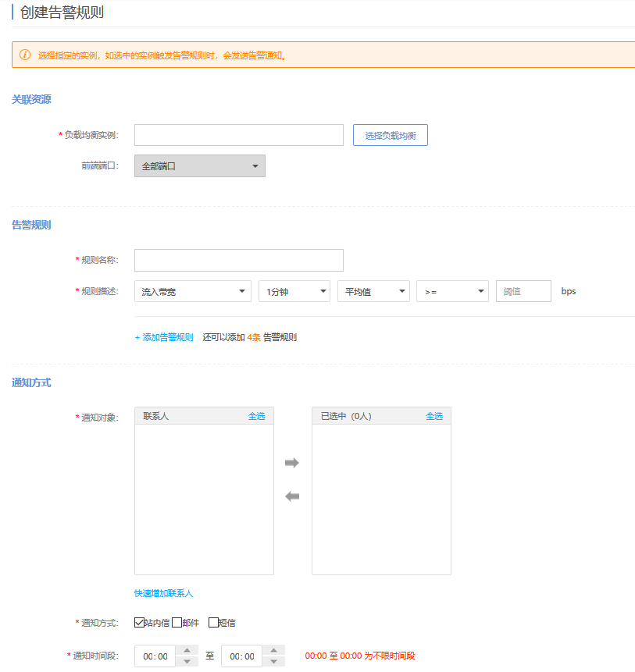
Task: Decrease the end time using down arrow
Action: [273, 662]
